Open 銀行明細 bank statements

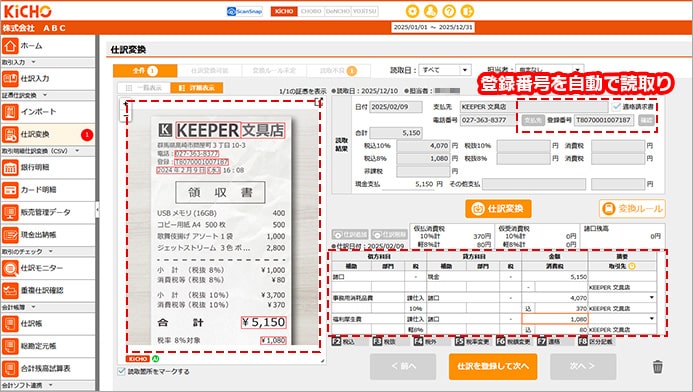pyautogui.click(x=47, y=167)
